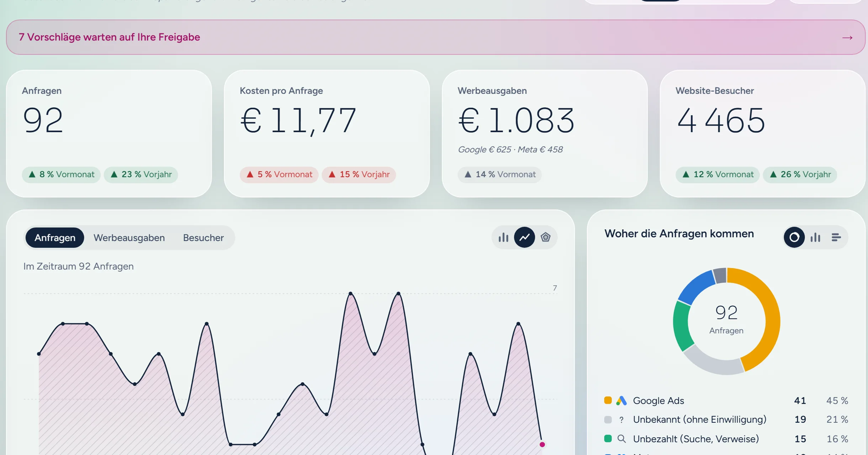Viewport: 868px width, 455px height.
Task: Select line chart view for trend chart
Action: point(524,237)
